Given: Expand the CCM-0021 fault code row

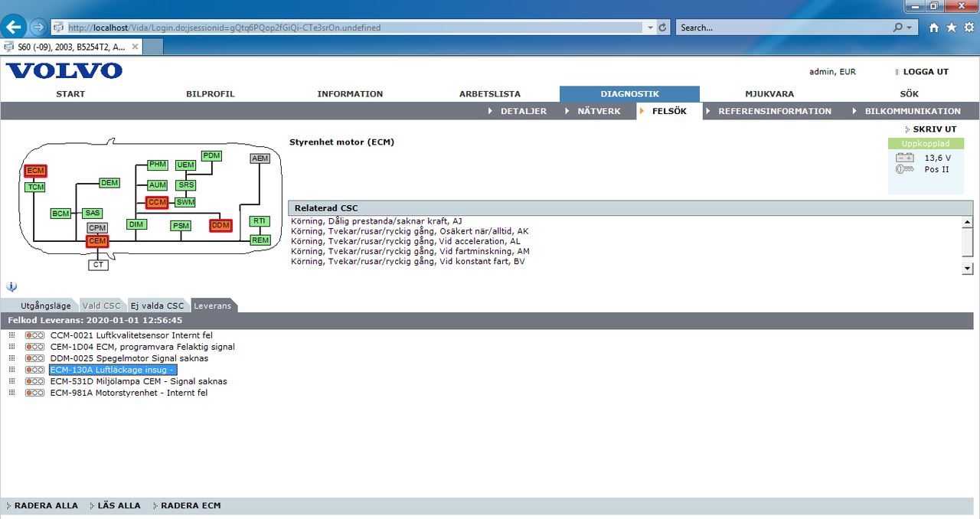Looking at the screenshot, I should (x=11, y=335).
